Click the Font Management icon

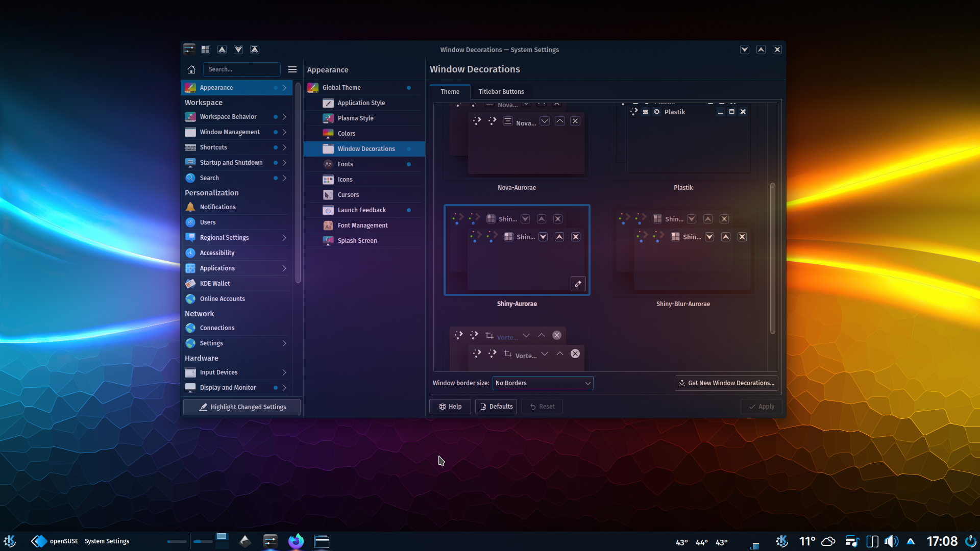(328, 226)
